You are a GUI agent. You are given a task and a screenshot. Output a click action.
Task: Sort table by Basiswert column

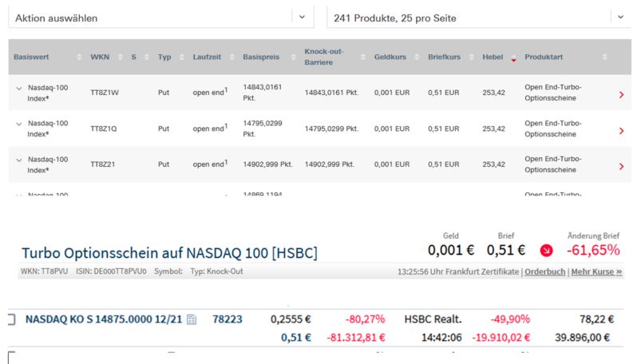click(x=79, y=57)
